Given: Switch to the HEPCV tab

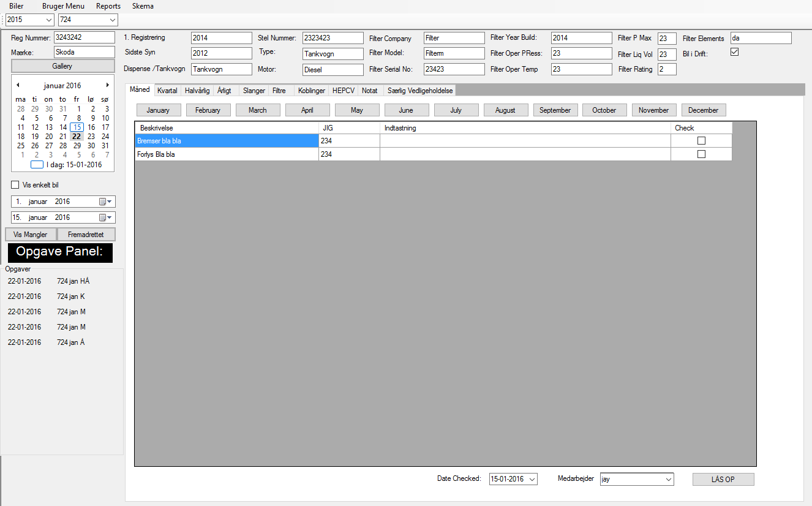Looking at the screenshot, I should tap(344, 91).
